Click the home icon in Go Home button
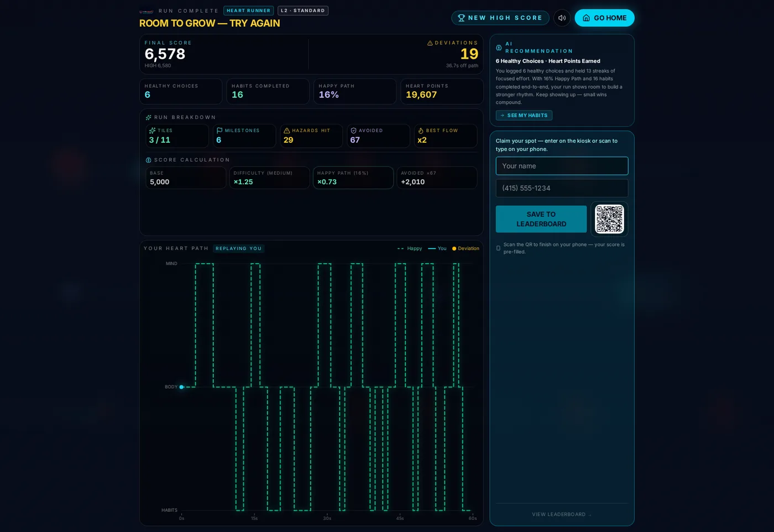 [586, 18]
